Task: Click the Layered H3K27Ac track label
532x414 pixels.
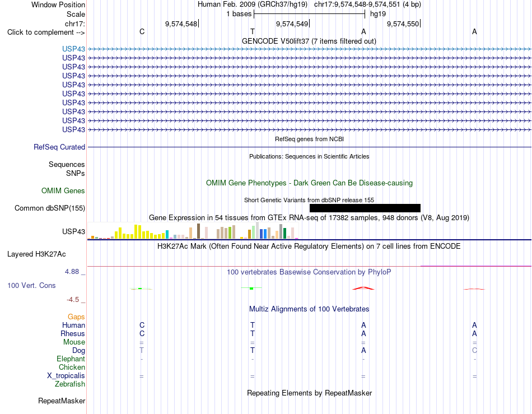Action: coord(36,254)
